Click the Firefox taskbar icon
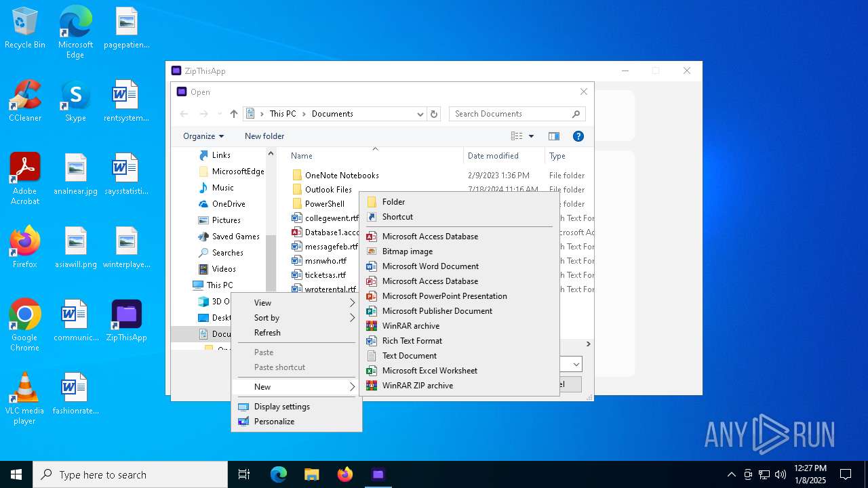Image resolution: width=868 pixels, height=488 pixels. click(345, 474)
